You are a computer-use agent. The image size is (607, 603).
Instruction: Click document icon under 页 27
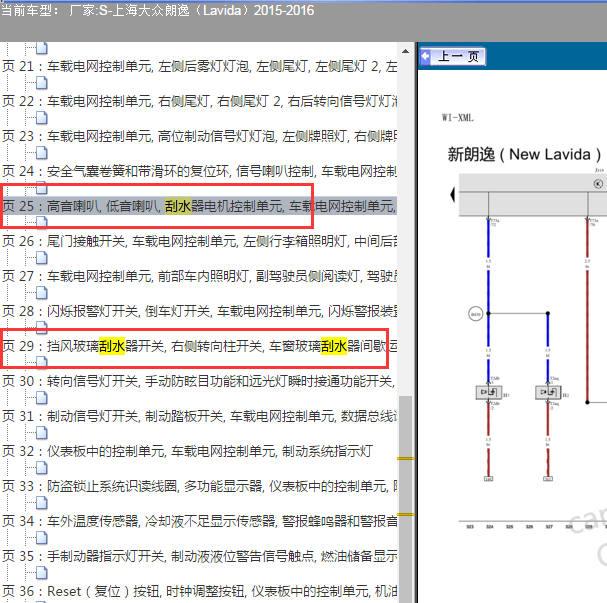tap(41, 293)
